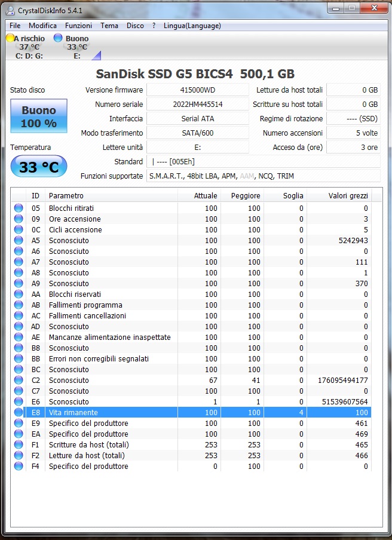Click status orb of row A7
The width and height of the screenshot is (392, 540).
pyautogui.click(x=19, y=262)
